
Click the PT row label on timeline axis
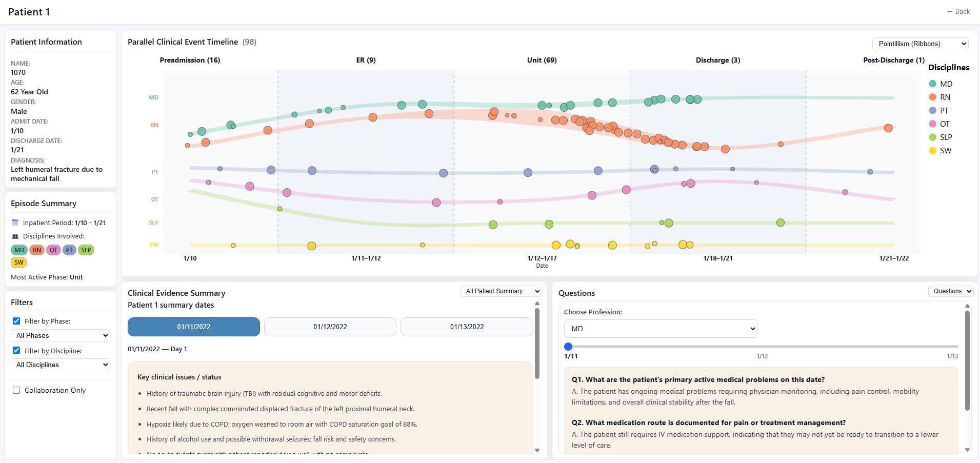pyautogui.click(x=155, y=172)
